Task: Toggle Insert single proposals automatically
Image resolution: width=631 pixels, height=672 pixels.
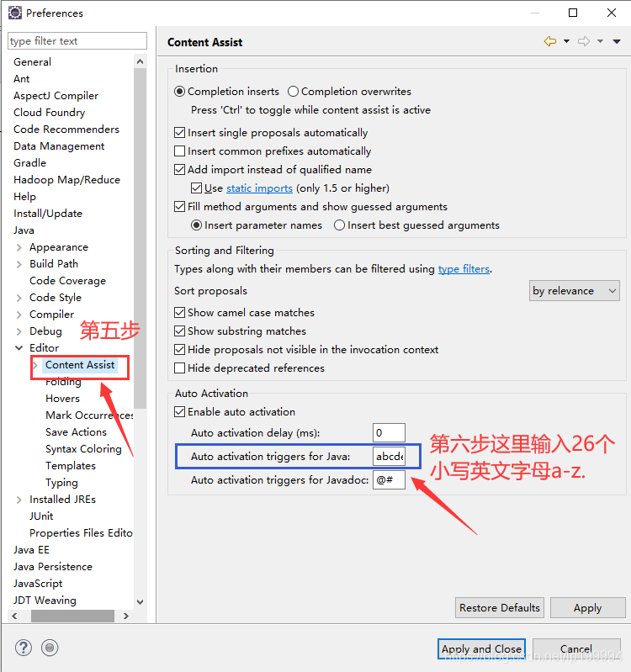Action: tap(179, 133)
